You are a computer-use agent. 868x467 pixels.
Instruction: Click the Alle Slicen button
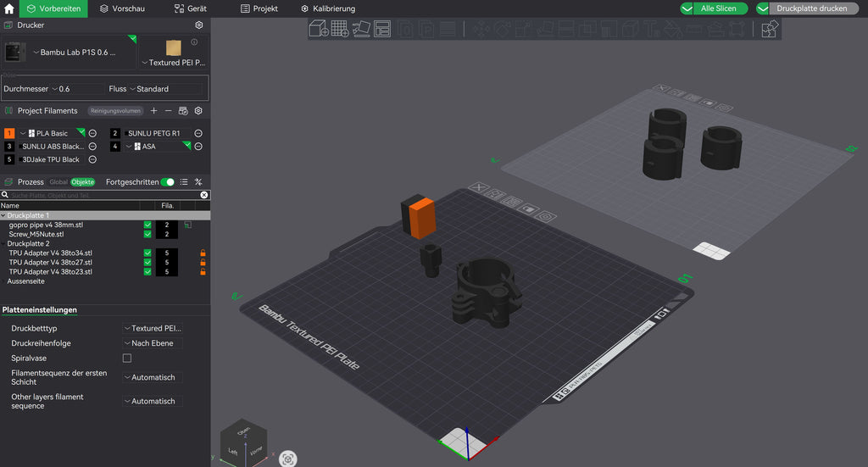[x=714, y=8]
